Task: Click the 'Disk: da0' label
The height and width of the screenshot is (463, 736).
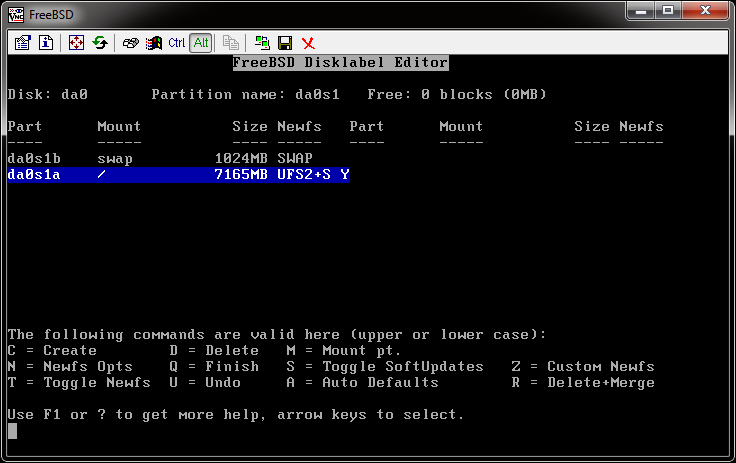Action: pyautogui.click(x=48, y=94)
